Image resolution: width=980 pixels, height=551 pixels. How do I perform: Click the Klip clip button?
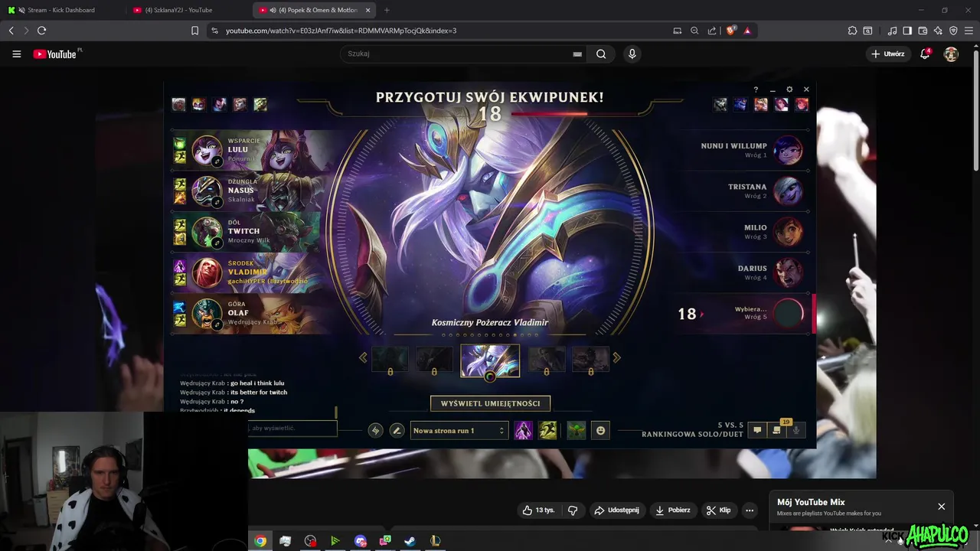(718, 510)
